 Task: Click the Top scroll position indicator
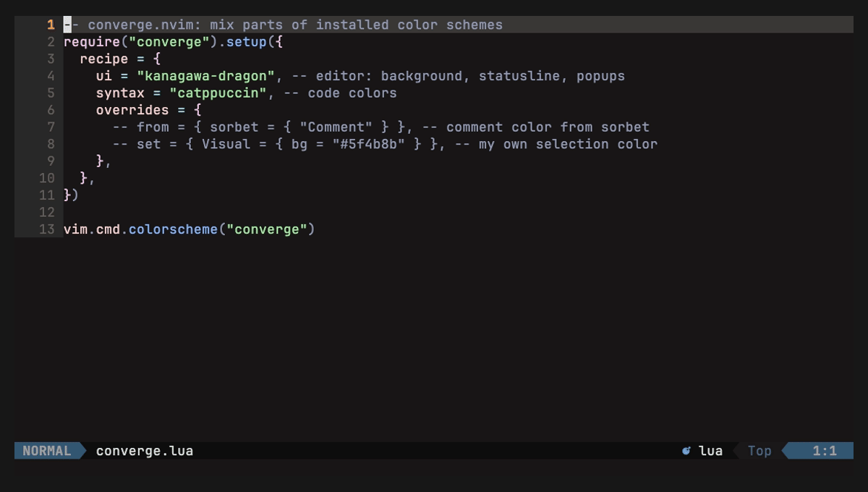click(x=759, y=451)
